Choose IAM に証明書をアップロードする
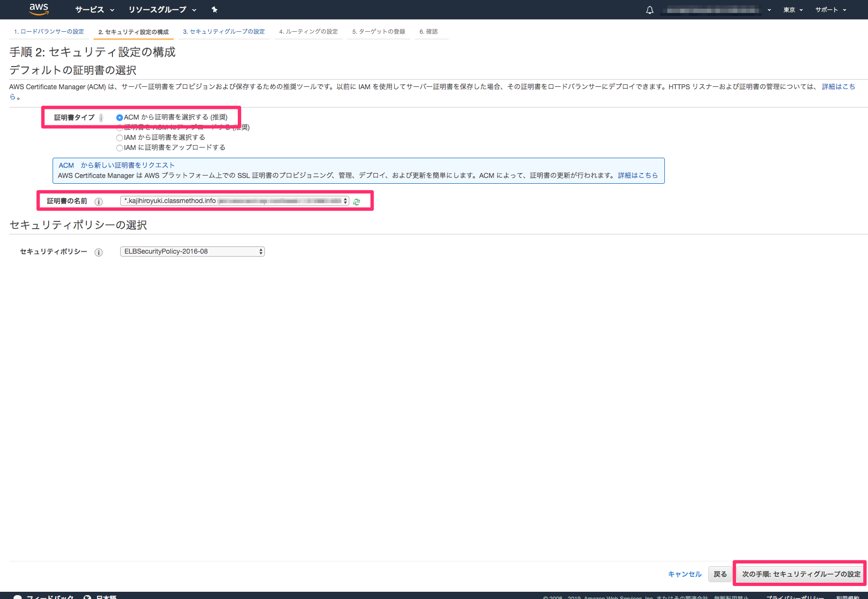This screenshot has width=868, height=599. pyautogui.click(x=119, y=148)
